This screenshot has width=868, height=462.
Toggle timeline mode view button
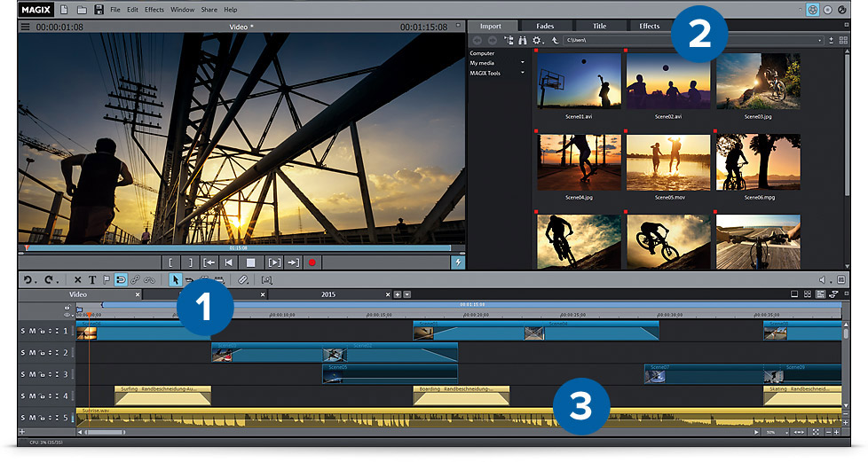click(820, 294)
